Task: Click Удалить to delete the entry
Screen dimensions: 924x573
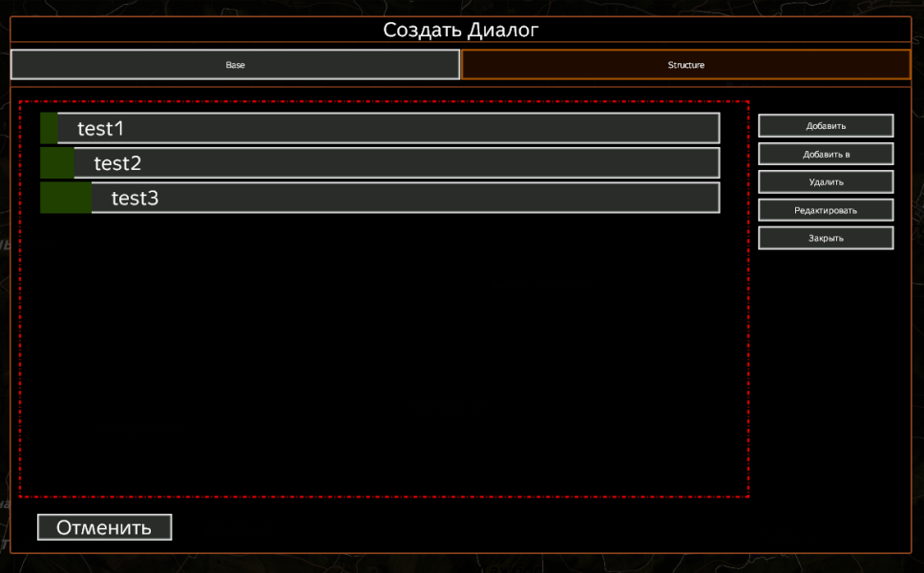Action: (826, 181)
